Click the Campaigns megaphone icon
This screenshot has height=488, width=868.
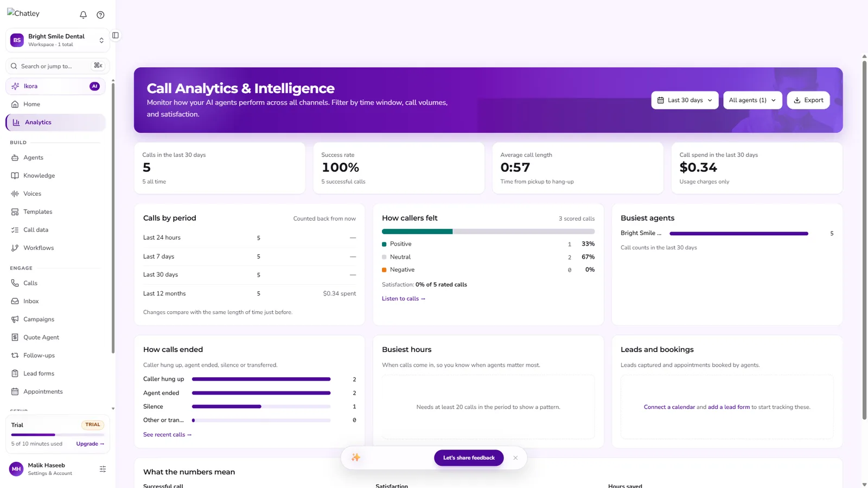click(15, 319)
